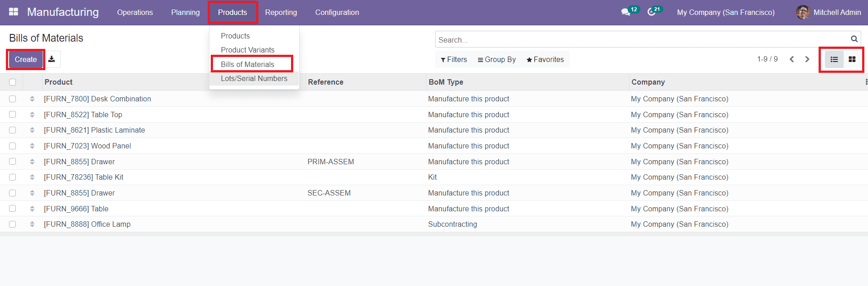Sort by the Product column header
Image resolution: width=868 pixels, height=286 pixels.
pos(58,82)
